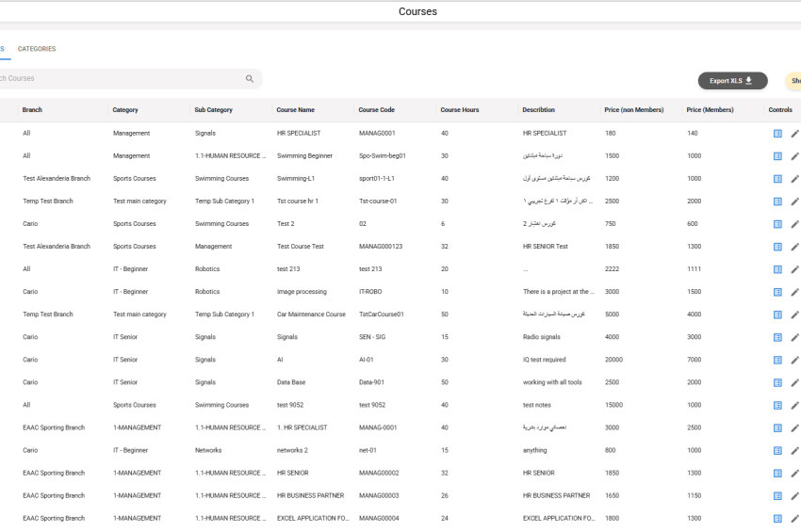Select course code Spo-Swim-beg01 cell
The image size is (801, 532).
point(382,155)
